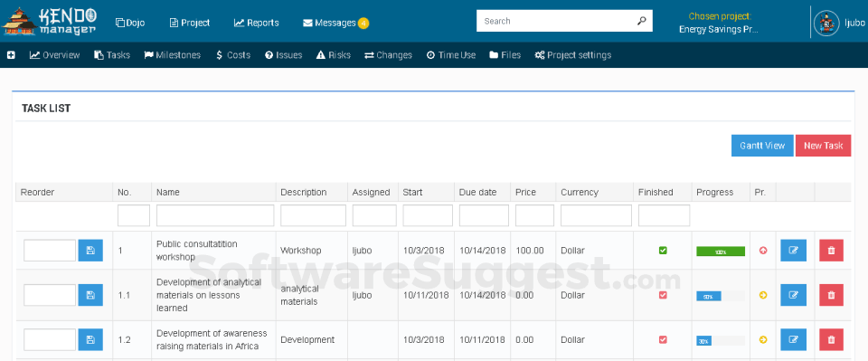Sort by the Progress column header
Viewport: 868px width, 361px height.
(714, 192)
